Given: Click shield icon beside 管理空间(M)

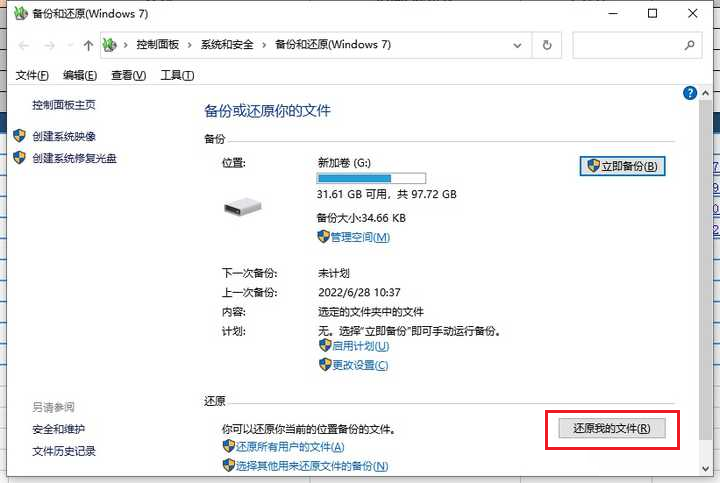Looking at the screenshot, I should point(323,237).
